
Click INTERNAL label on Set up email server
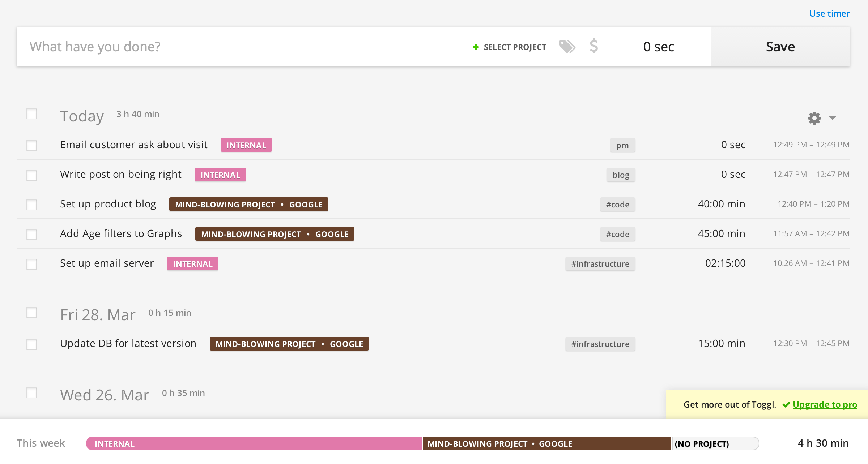click(193, 264)
